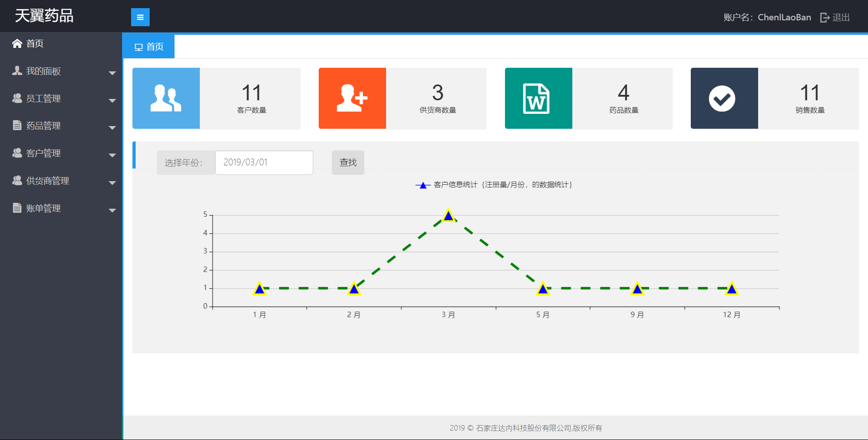868x440 pixels.
Task: Expand the 我的面板 dropdown arrow
Action: 112,73
